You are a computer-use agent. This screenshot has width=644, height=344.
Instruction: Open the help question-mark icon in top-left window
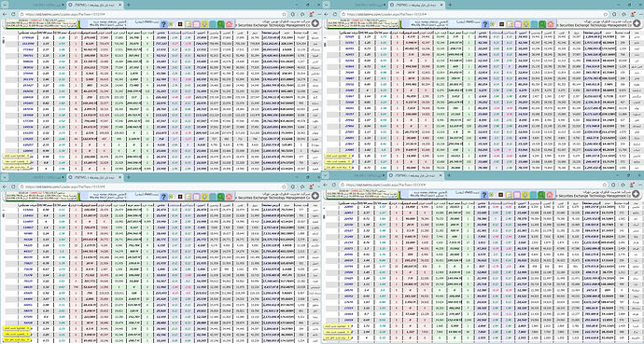163,24
